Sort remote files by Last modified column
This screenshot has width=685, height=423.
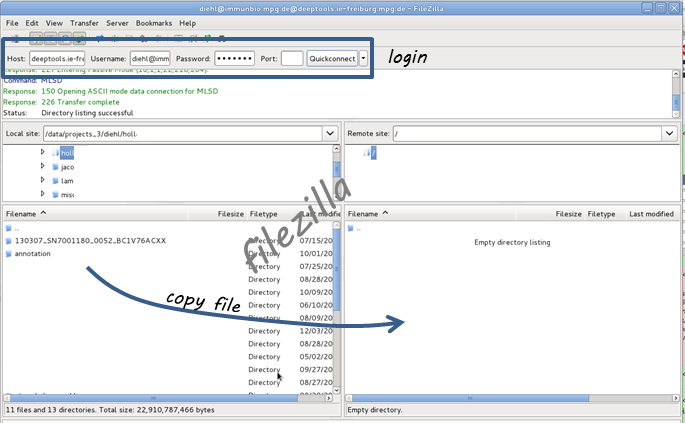pyautogui.click(x=651, y=214)
